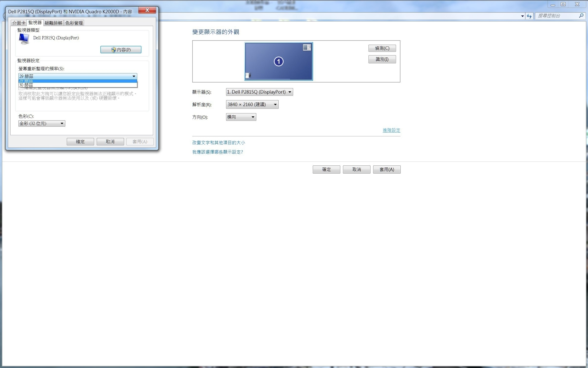Switch to the 疑難排解 tab

tap(54, 23)
